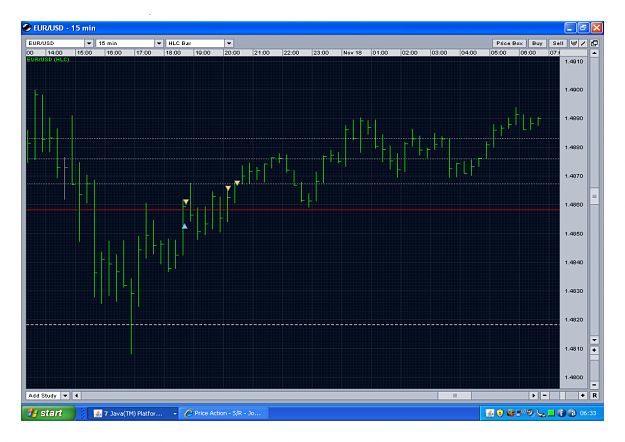Open the EUR/USD symbol dropdown arrow
Screen dimensions: 625x442
point(89,43)
